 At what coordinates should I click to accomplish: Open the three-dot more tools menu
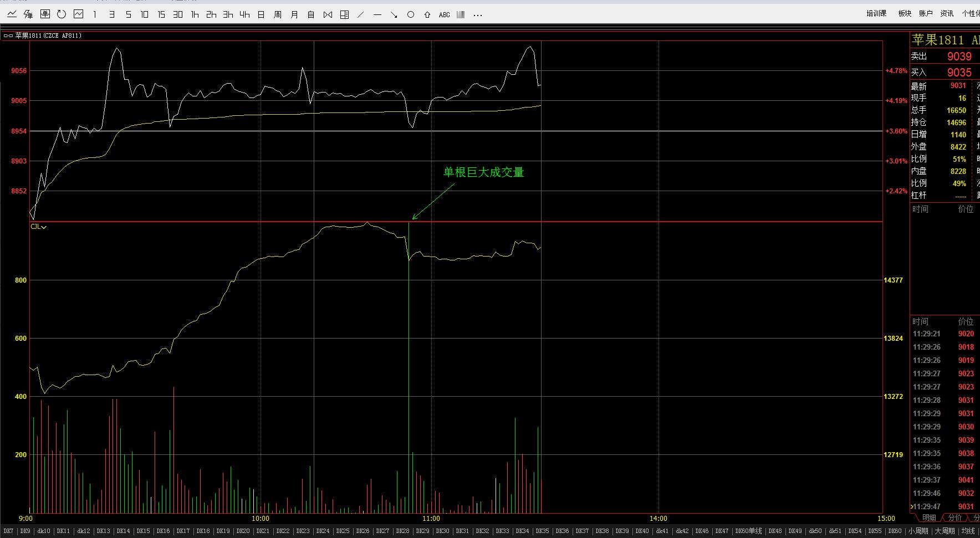coord(478,15)
